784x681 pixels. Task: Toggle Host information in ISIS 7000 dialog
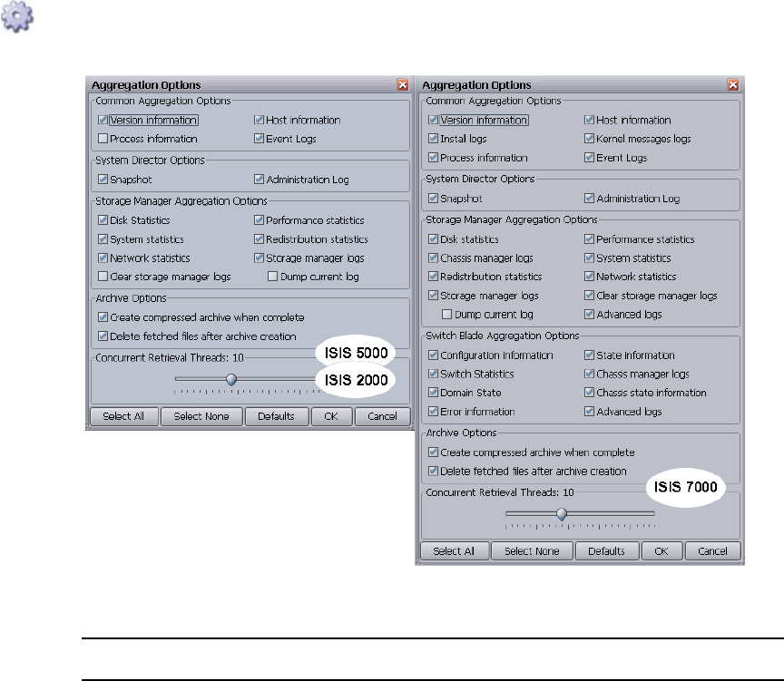coord(590,120)
